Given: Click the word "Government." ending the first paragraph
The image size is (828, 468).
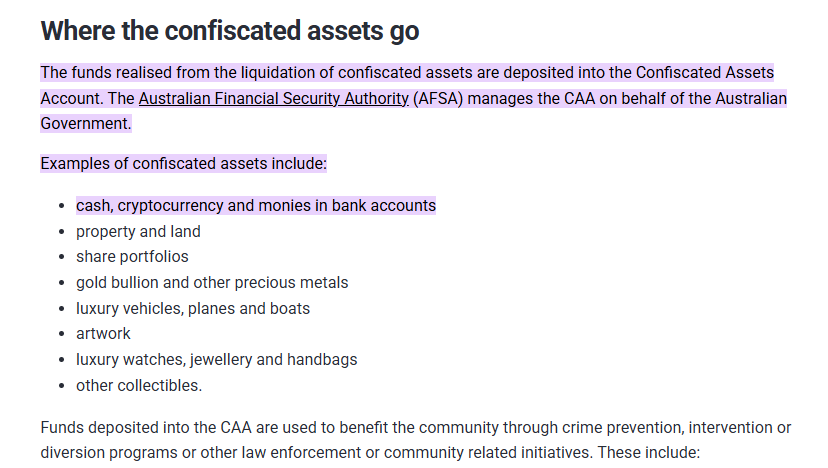Looking at the screenshot, I should (86, 124).
